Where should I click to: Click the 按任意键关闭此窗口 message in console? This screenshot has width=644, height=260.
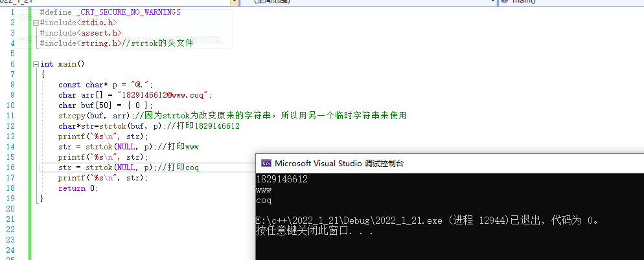coord(314,231)
